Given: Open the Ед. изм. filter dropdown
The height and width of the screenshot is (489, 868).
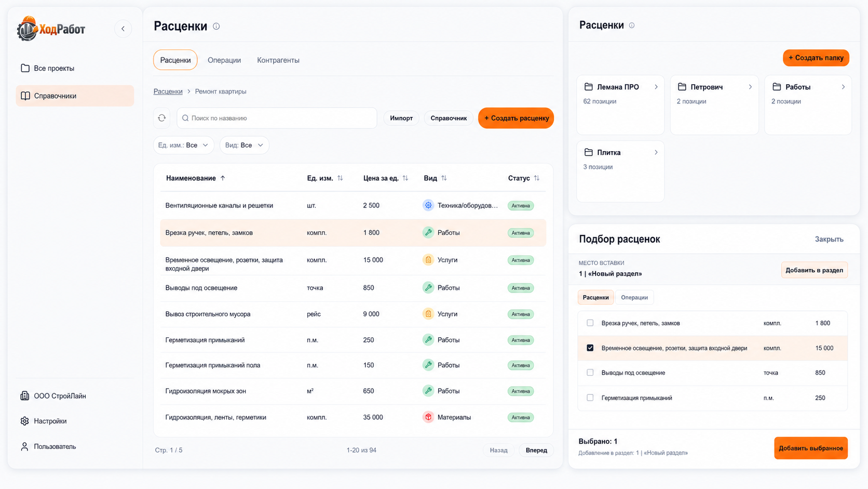Looking at the screenshot, I should (183, 145).
